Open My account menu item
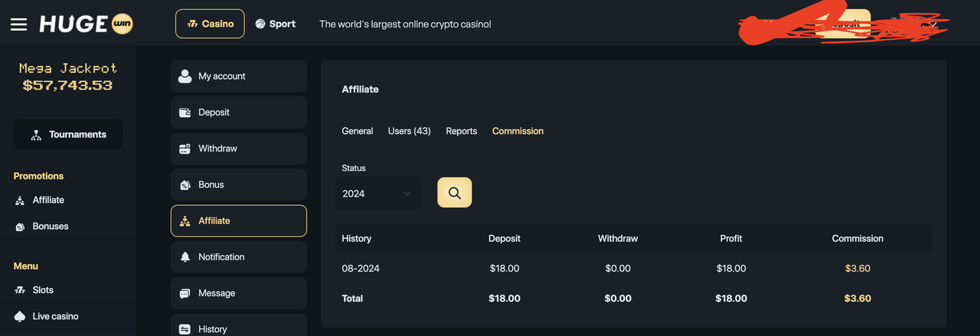This screenshot has height=336, width=980. [x=239, y=77]
